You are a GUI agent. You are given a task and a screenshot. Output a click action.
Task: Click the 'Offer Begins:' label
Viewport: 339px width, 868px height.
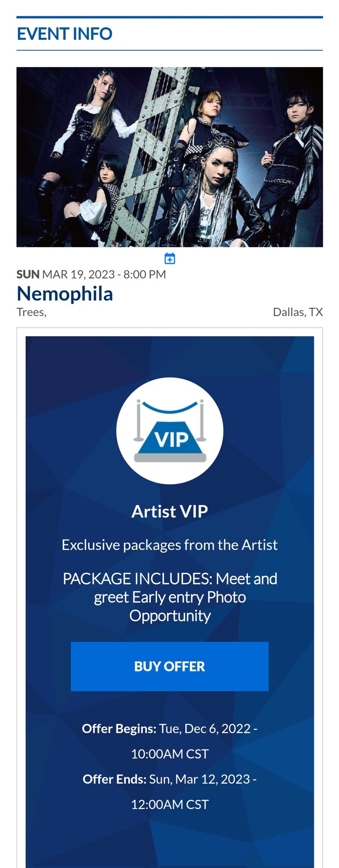(119, 729)
